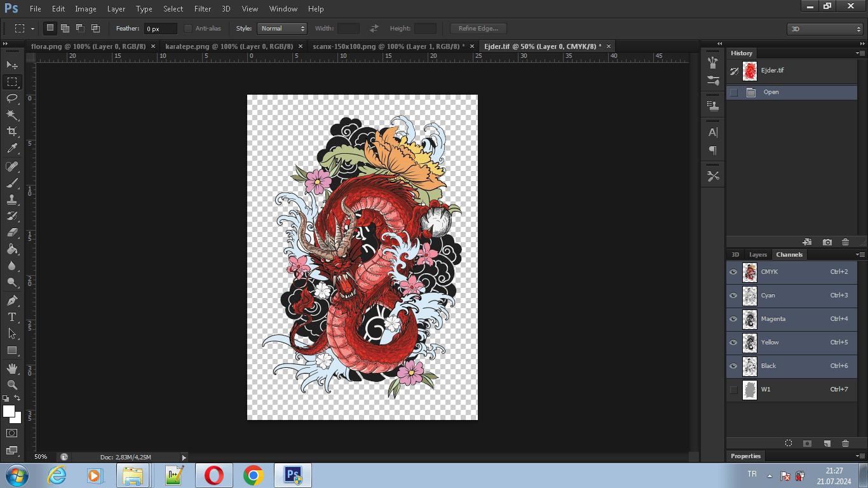Select the History Brush tool
868x488 pixels.
tap(11, 216)
